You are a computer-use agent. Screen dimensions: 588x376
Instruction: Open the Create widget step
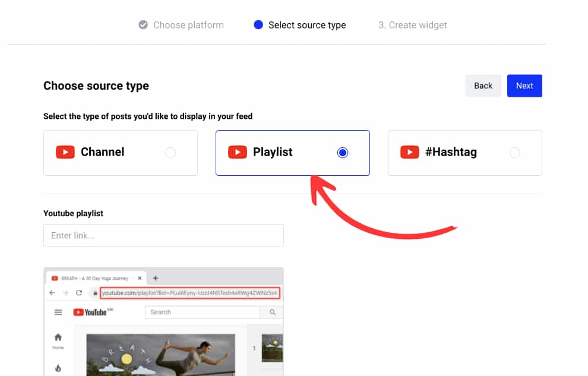click(x=413, y=25)
